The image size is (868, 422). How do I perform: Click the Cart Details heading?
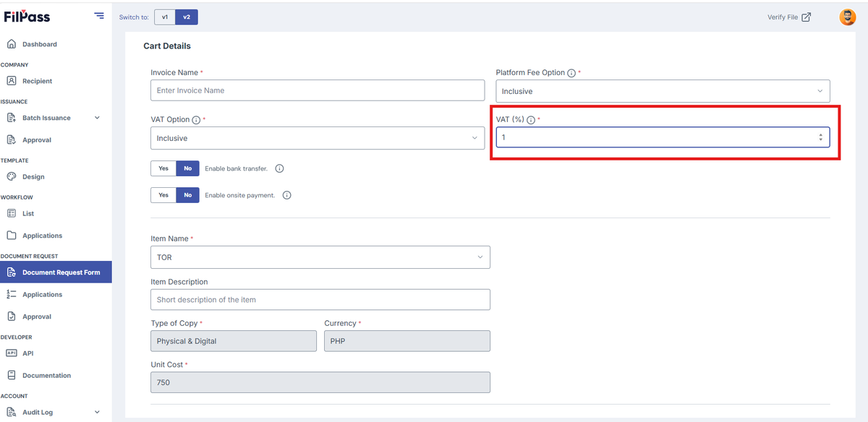pyautogui.click(x=167, y=46)
